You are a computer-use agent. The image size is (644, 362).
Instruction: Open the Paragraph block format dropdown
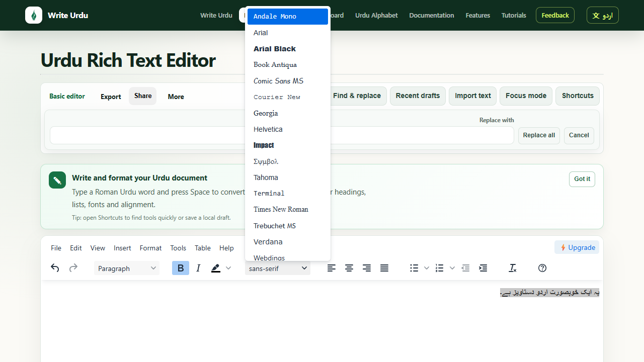tap(127, 268)
